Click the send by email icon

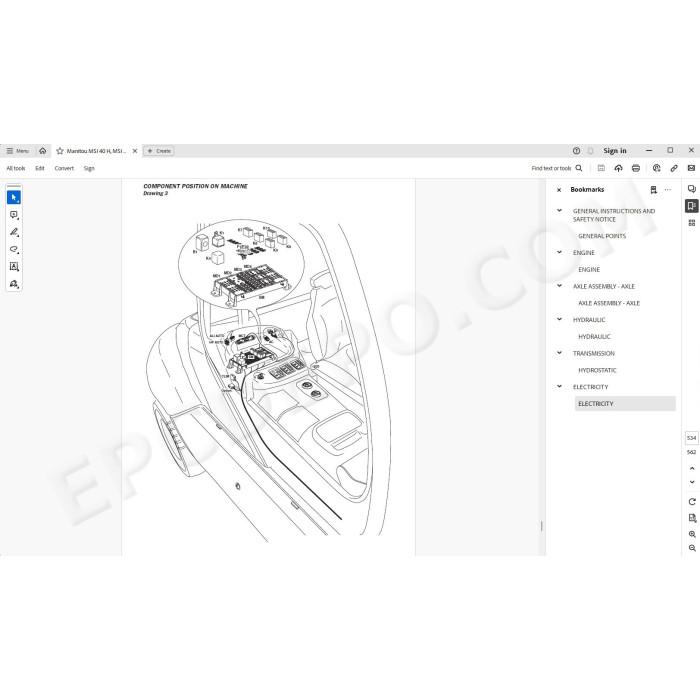click(691, 168)
